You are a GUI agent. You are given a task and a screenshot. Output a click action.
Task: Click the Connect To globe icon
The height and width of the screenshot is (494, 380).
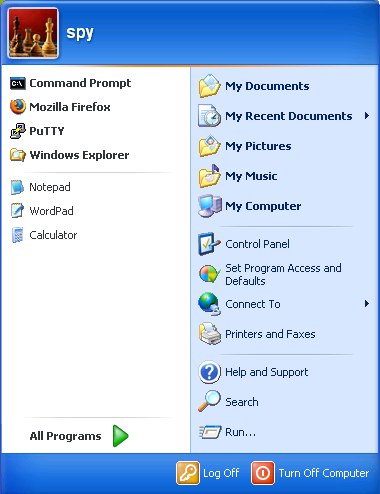pos(209,304)
